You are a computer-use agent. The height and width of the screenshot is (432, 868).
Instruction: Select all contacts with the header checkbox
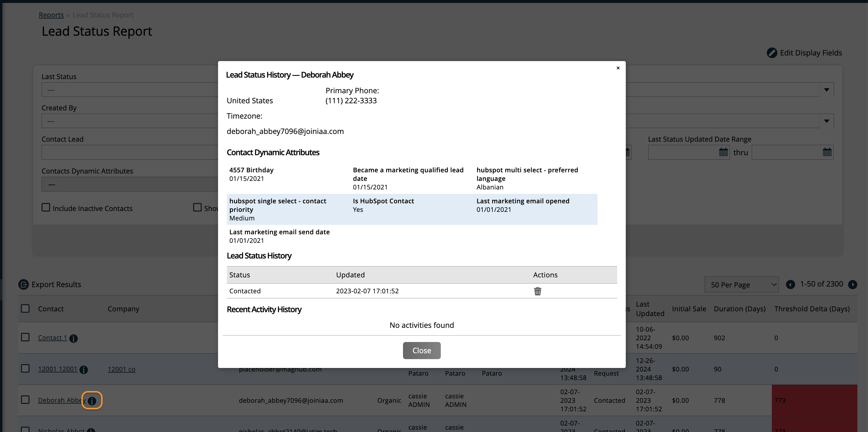(25, 308)
